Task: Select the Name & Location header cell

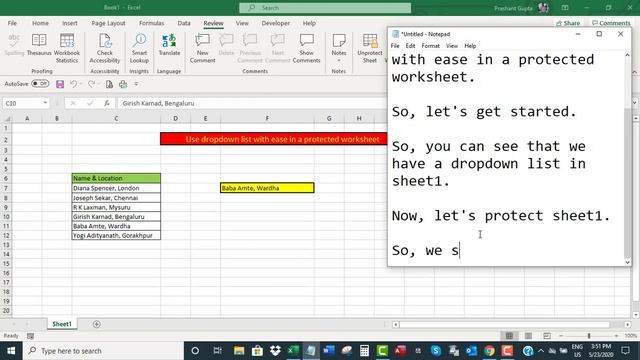Action: coord(116,178)
